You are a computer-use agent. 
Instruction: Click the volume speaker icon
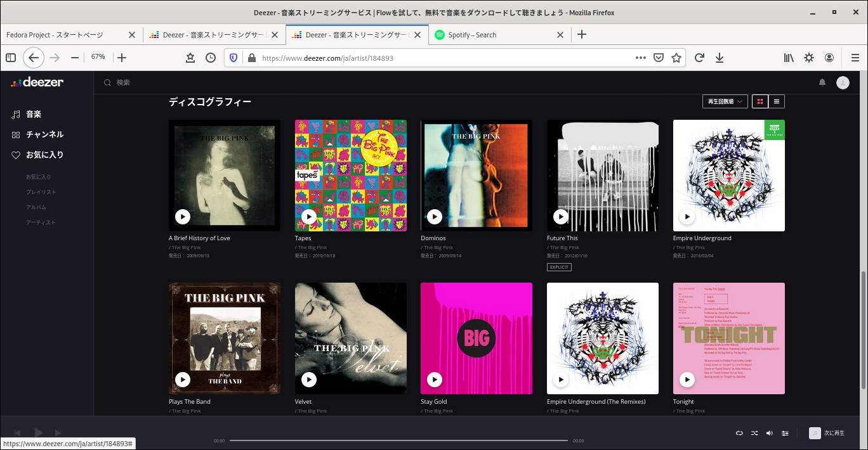pos(770,433)
